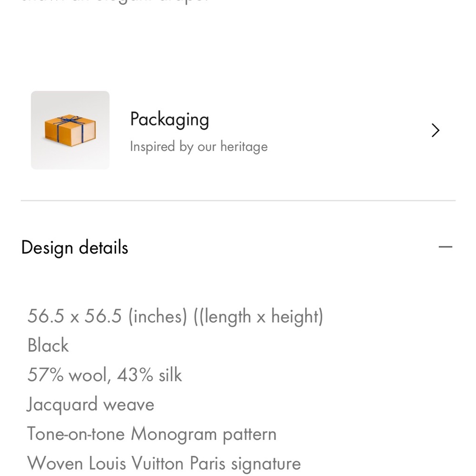Select the 'Inspired by our heritage' subtitle
This screenshot has width=476, height=476.
click(198, 147)
